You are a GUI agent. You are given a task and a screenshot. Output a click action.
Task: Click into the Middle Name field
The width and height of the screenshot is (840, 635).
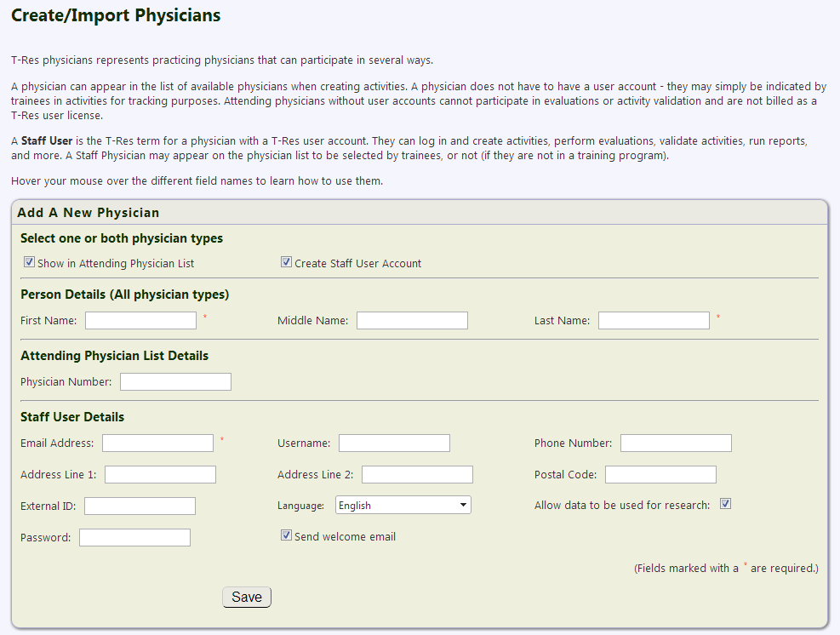413,320
